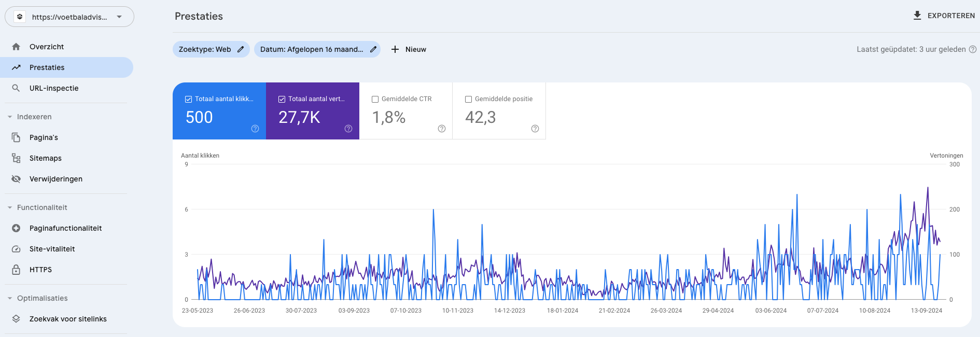Screen dimensions: 980x337
Task: Click the property URL text field
Action: coord(69,17)
